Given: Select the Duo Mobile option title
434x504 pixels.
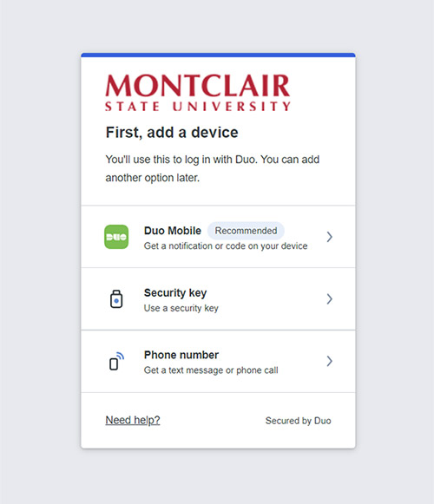Looking at the screenshot, I should 173,231.
